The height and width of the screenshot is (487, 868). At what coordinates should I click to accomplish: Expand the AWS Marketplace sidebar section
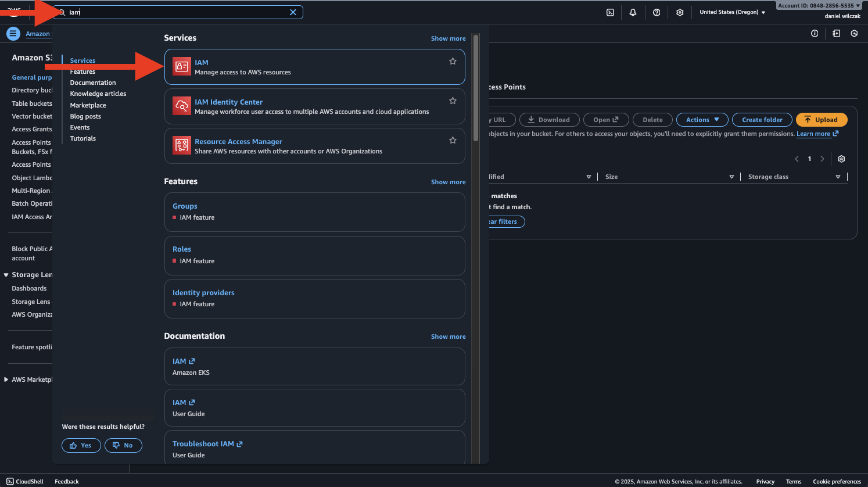pos(6,379)
